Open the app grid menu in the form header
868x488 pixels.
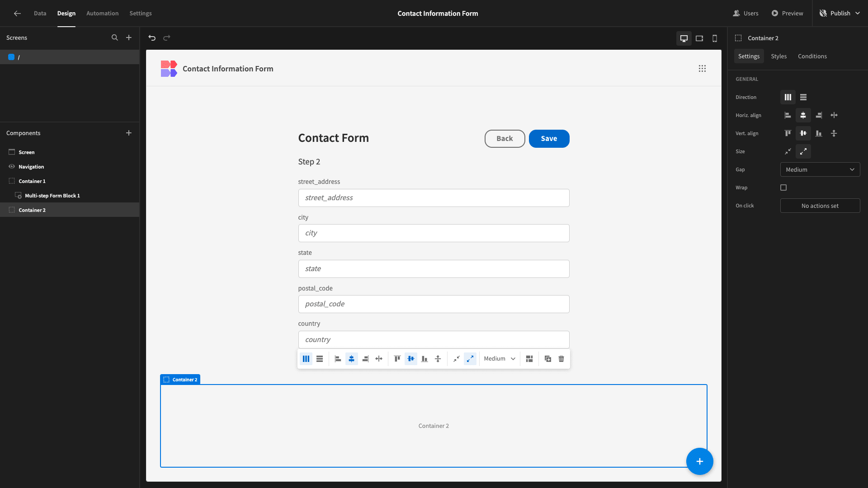(x=702, y=69)
